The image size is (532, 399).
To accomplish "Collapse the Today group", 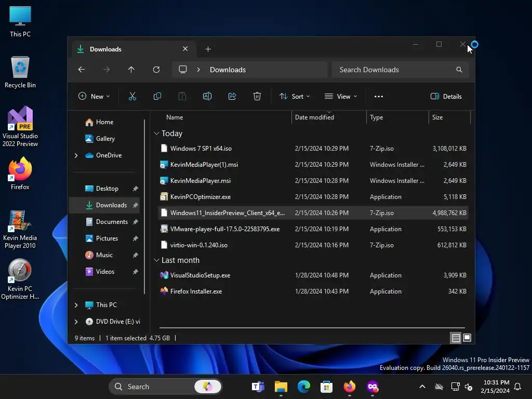I will tap(156, 134).
